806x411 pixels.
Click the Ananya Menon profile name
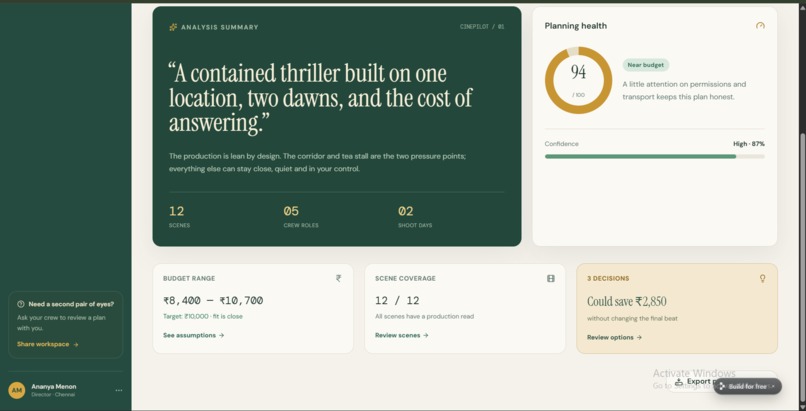tap(53, 386)
